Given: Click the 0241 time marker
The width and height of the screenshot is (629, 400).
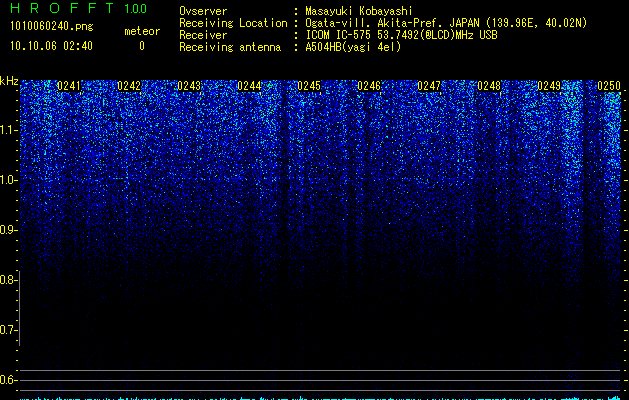Looking at the screenshot, I should pyautogui.click(x=69, y=86).
